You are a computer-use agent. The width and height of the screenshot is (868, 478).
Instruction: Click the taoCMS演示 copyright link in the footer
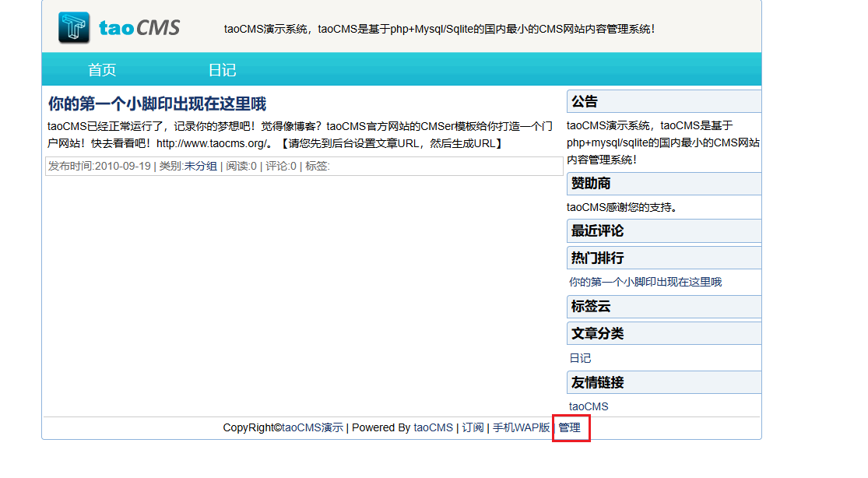click(312, 427)
